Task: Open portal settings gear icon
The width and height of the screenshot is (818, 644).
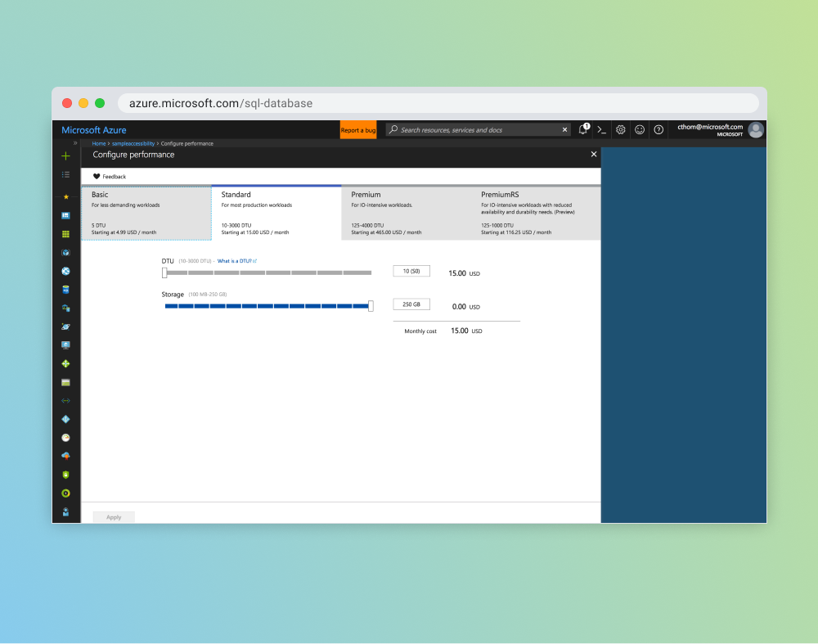Action: tap(621, 129)
